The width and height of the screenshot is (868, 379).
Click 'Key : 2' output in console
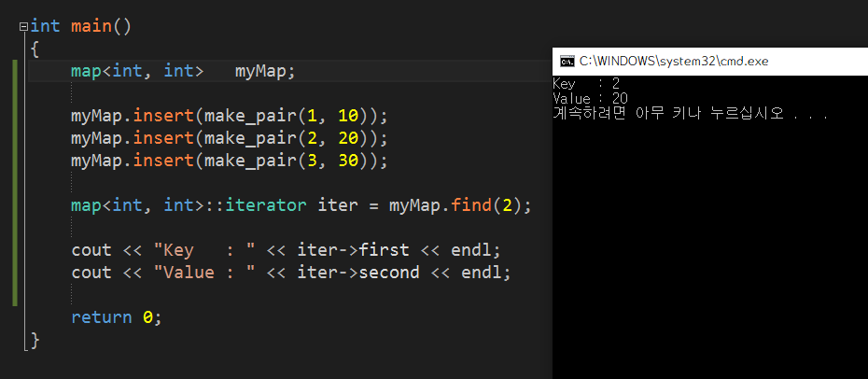point(586,83)
